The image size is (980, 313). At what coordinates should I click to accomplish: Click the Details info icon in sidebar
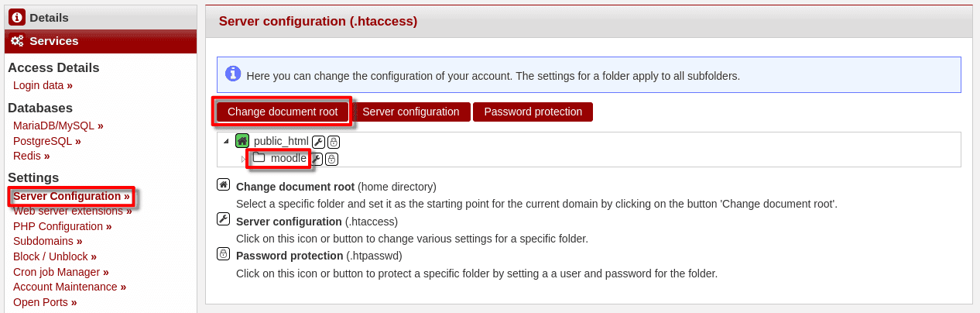17,17
